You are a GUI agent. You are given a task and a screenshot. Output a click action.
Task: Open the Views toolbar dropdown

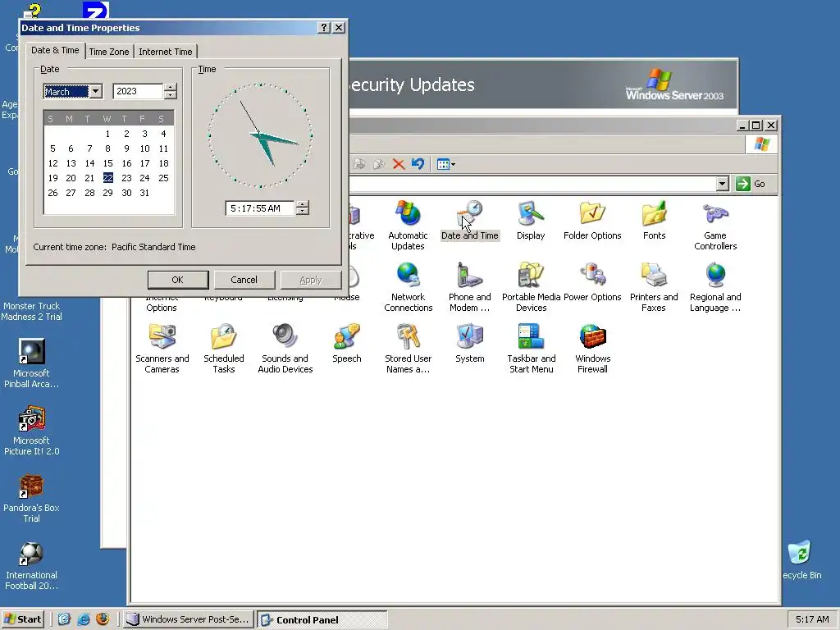coord(445,164)
